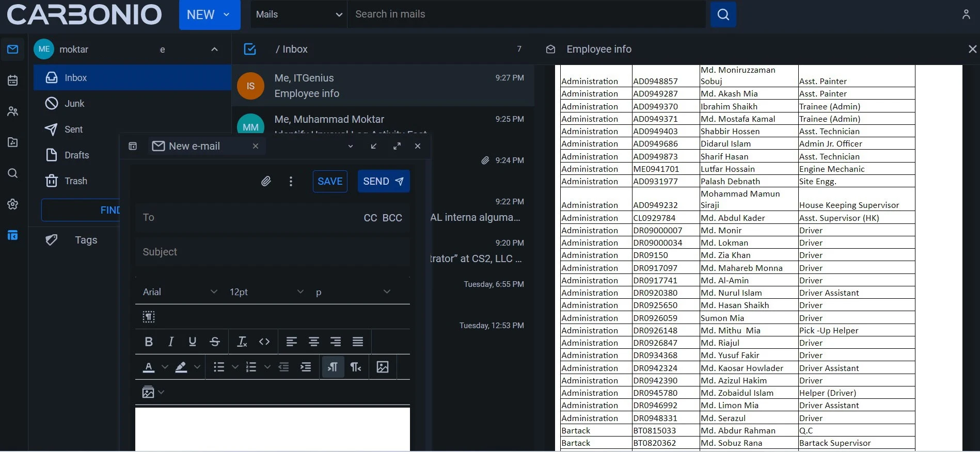Select the Drafts folder
This screenshot has width=980, height=452.
coord(76,155)
